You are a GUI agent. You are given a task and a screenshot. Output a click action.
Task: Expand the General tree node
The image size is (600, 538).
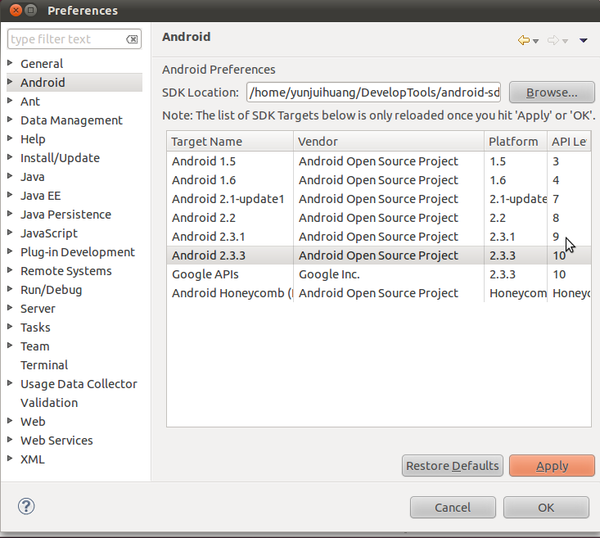10,62
